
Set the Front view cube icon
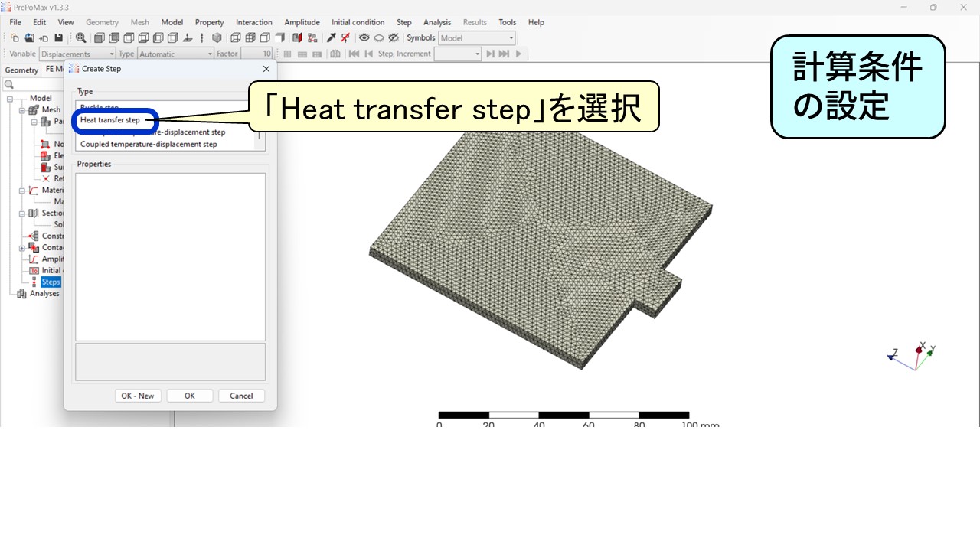[x=99, y=37]
